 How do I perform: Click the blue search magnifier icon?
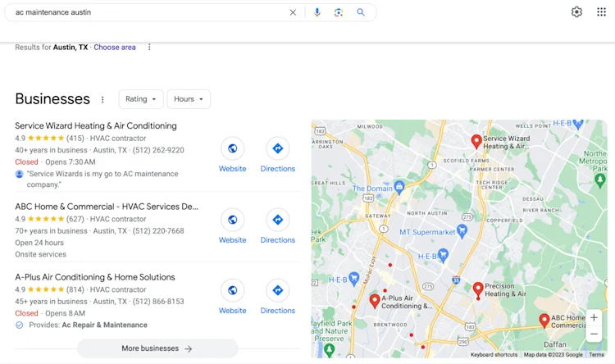pyautogui.click(x=361, y=12)
